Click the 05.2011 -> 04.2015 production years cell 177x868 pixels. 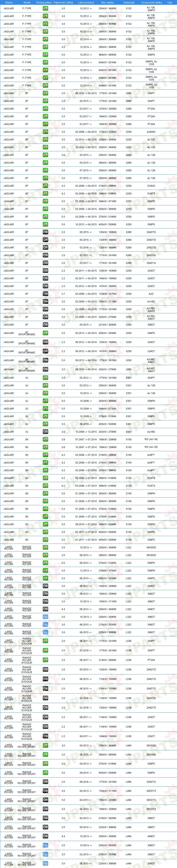pos(86,278)
